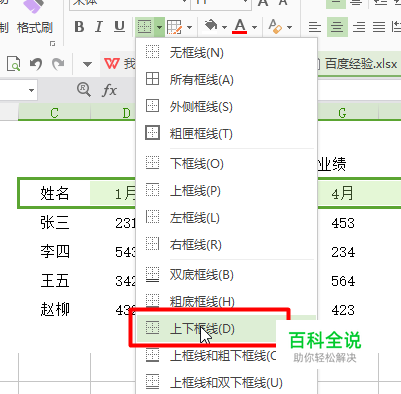
Task: Select the 张三 cell
Action: pyautogui.click(x=54, y=223)
